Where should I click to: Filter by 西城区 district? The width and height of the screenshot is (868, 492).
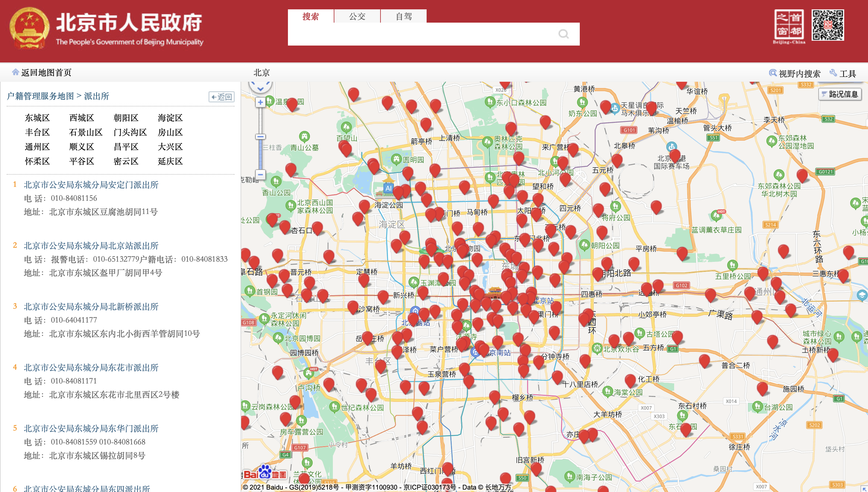81,118
